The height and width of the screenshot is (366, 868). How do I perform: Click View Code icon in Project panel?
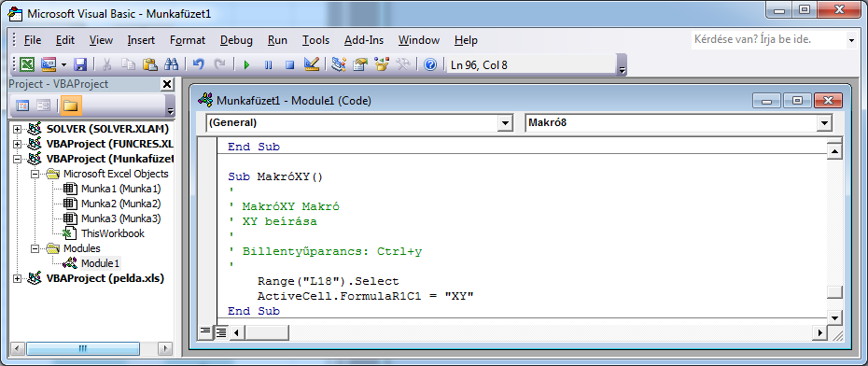tap(22, 106)
